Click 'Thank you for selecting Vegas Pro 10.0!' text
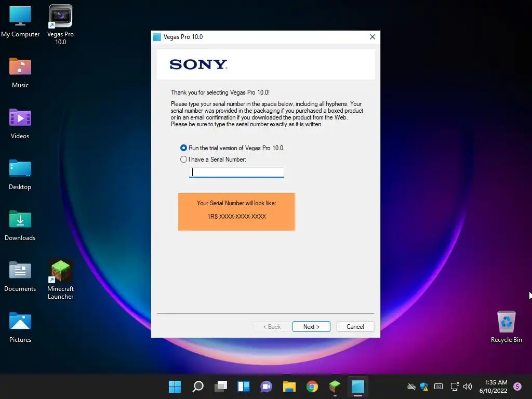Image resolution: width=532 pixels, height=399 pixels. point(220,92)
